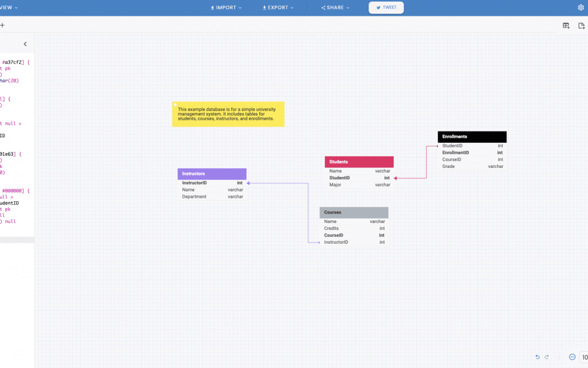Screen dimensions: 588x368
Task: Open settings via the gear icon
Action: click(x=581, y=8)
